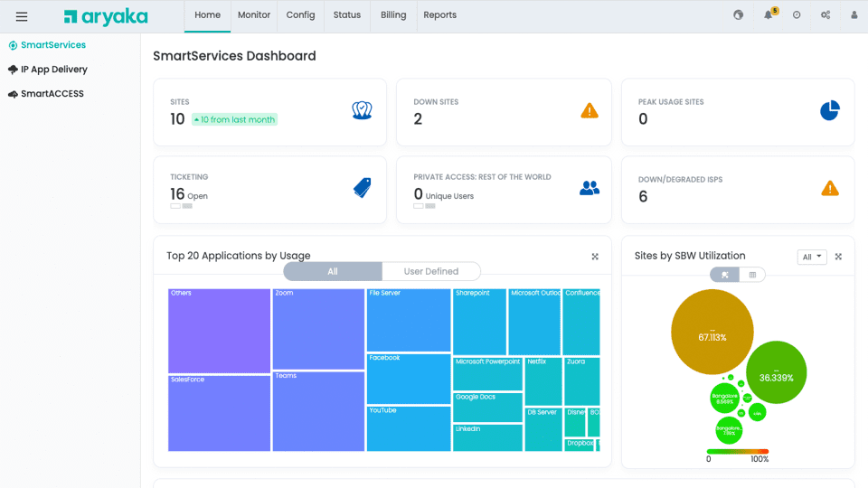
Task: Click the Netflix treemap tile
Action: [543, 381]
